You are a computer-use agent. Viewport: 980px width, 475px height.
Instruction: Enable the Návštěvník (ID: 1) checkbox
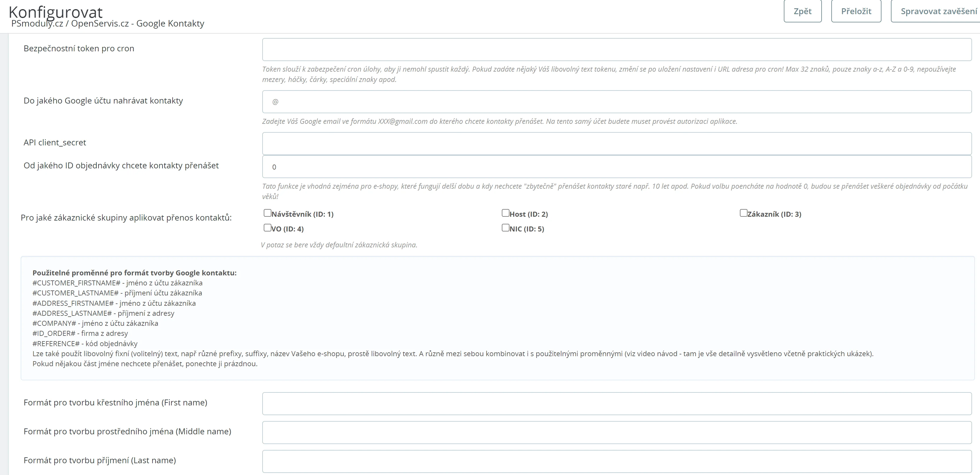[268, 213]
